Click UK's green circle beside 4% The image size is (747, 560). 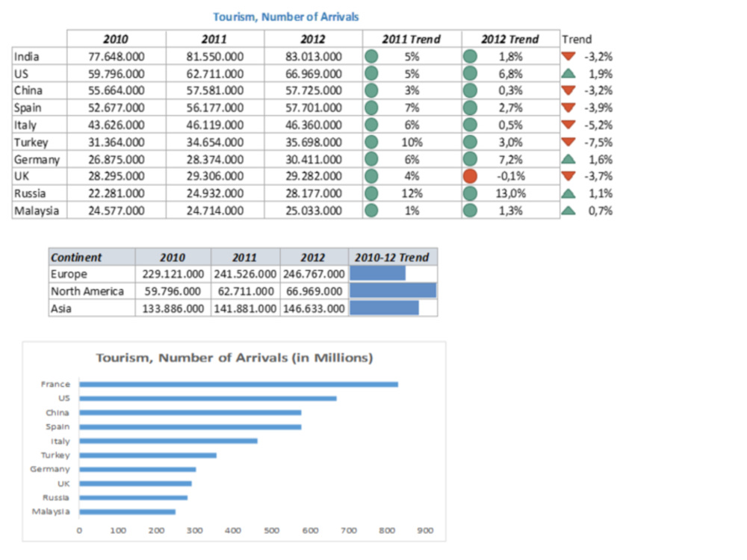(371, 176)
